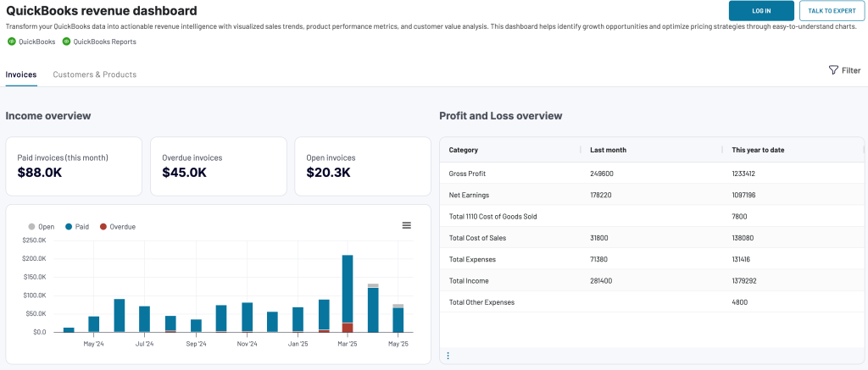Click the May '25 open grey segment

click(398, 306)
